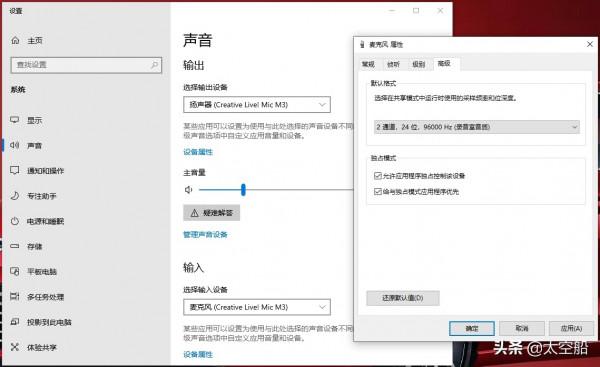
Task: Open output device dropdown 扬声器 (Creative Live! Mic M3)
Action: coord(257,104)
